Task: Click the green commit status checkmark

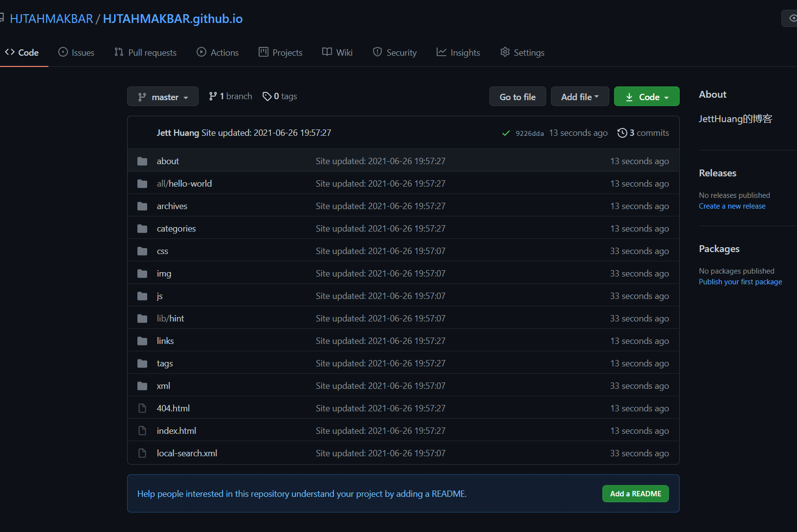Action: click(x=506, y=133)
